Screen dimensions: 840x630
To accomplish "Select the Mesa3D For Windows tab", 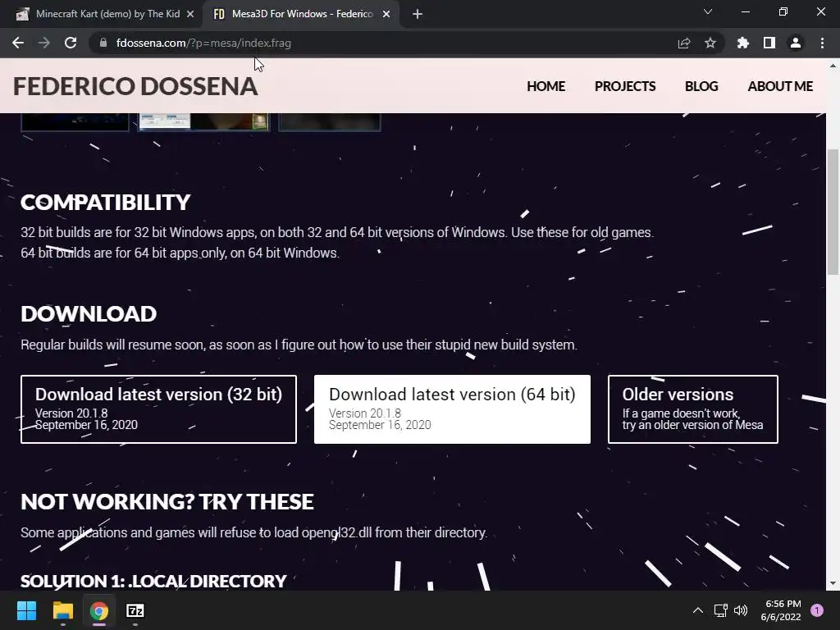I will pos(301,14).
